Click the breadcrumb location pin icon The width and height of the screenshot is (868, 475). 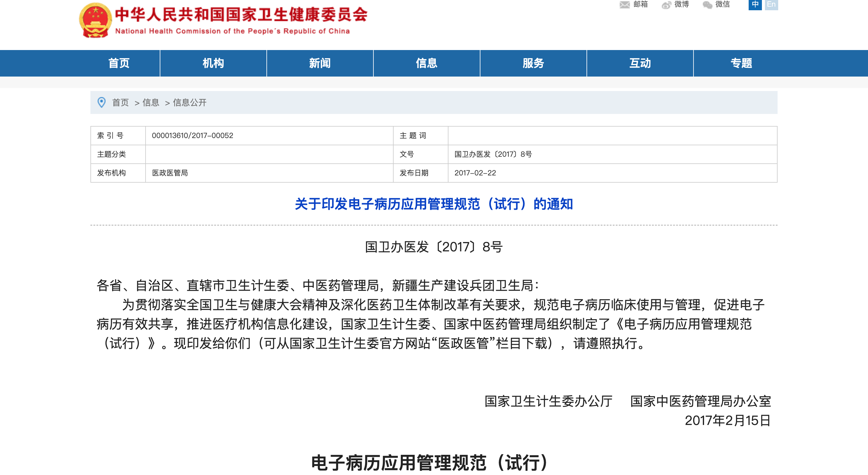(102, 102)
